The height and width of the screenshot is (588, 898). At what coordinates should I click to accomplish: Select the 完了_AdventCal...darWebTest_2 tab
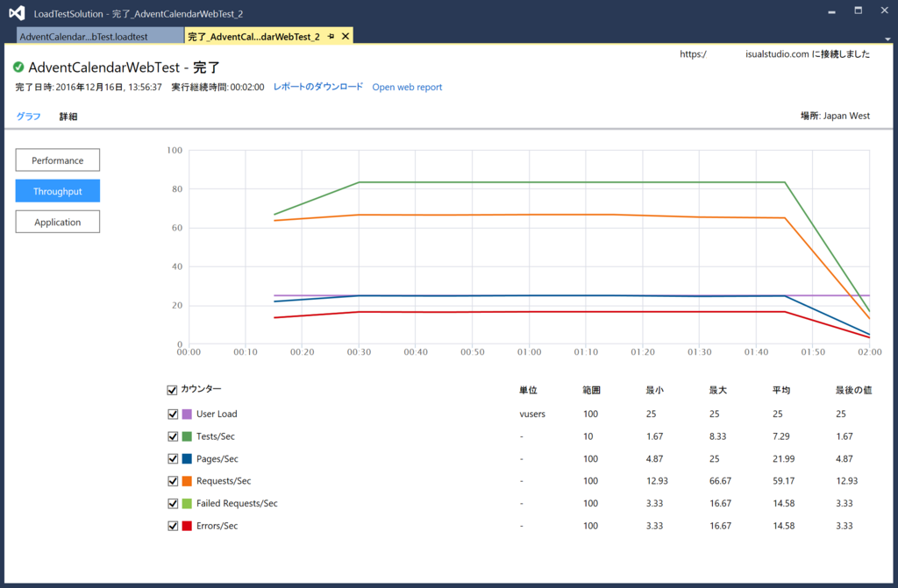coord(253,36)
